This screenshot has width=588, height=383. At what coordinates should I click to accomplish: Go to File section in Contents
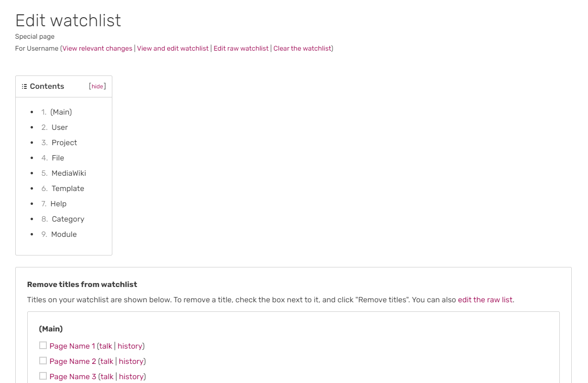click(58, 158)
